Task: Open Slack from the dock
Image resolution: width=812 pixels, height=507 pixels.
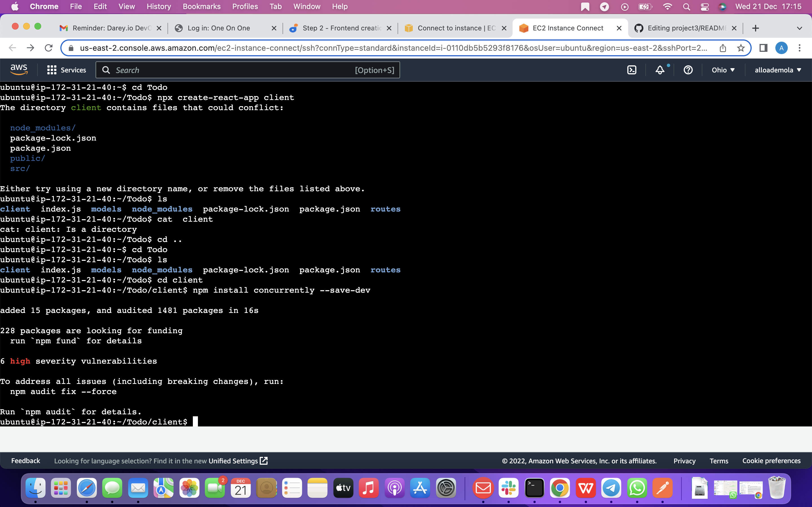Action: point(509,488)
